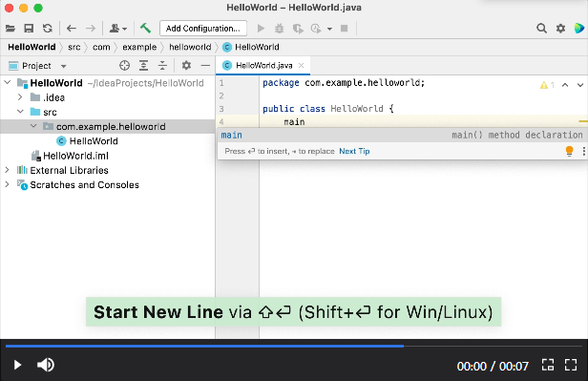Image resolution: width=588 pixels, height=381 pixels.
Task: Navigate back with the left arrow
Action: click(72, 28)
